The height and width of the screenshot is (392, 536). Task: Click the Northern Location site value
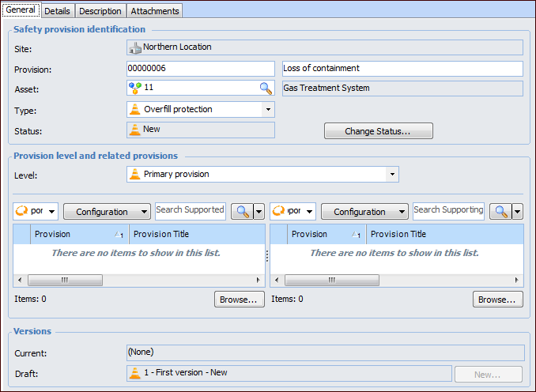tap(177, 47)
